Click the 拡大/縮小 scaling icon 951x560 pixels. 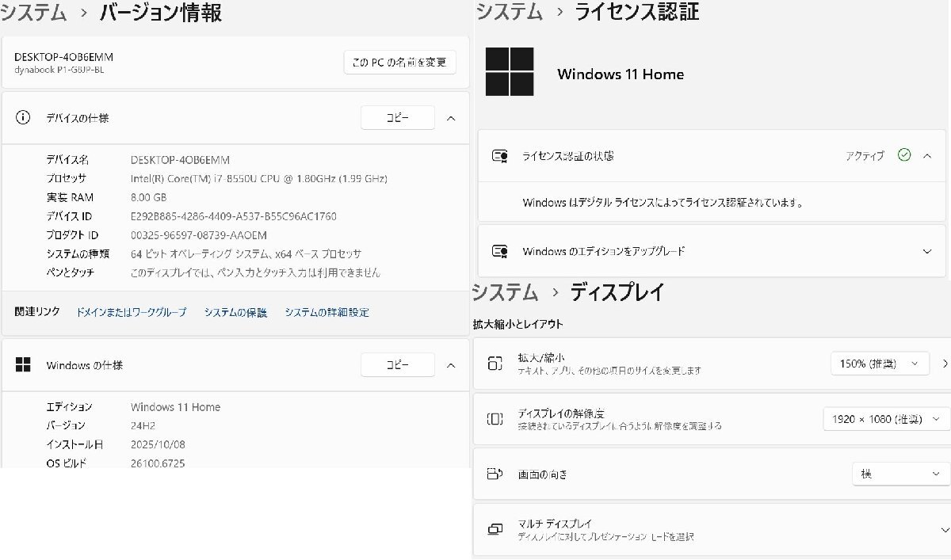pos(495,363)
